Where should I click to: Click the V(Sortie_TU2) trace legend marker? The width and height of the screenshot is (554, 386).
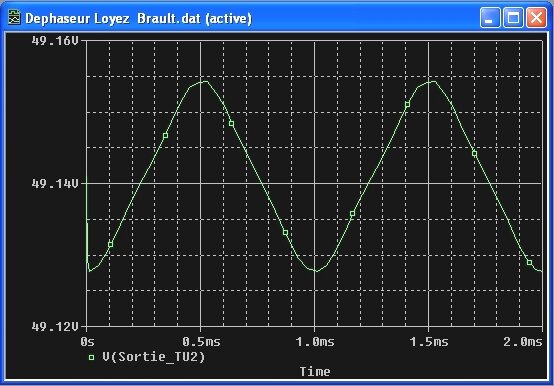tap(92, 357)
